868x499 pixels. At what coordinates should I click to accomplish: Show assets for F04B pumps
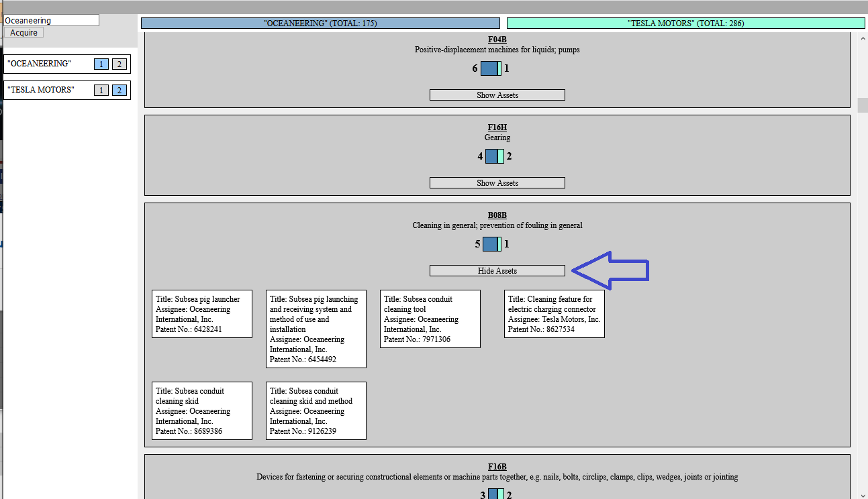point(497,95)
